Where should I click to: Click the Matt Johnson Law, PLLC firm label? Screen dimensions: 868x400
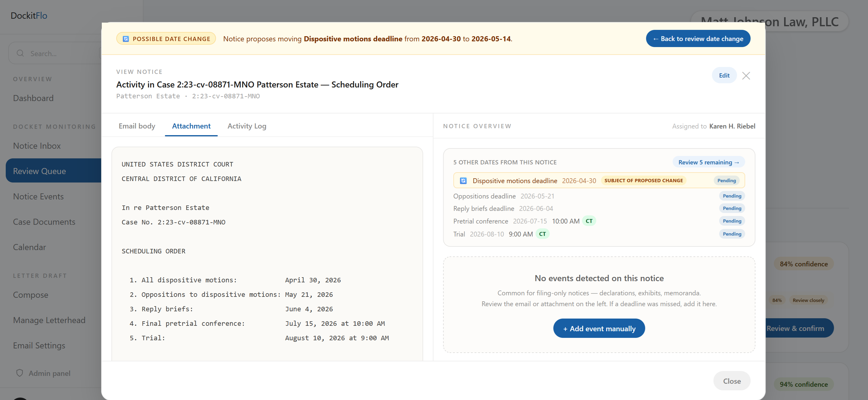click(770, 22)
